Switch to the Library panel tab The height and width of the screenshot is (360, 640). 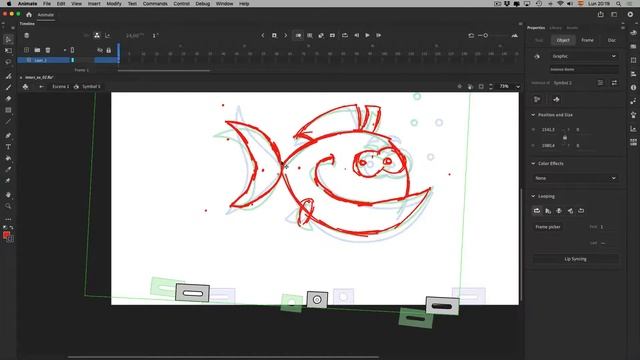click(x=556, y=28)
